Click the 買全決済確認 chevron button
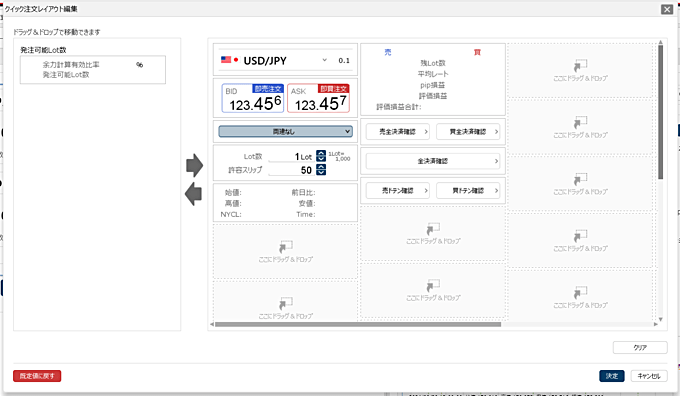The image size is (680, 396). click(468, 131)
